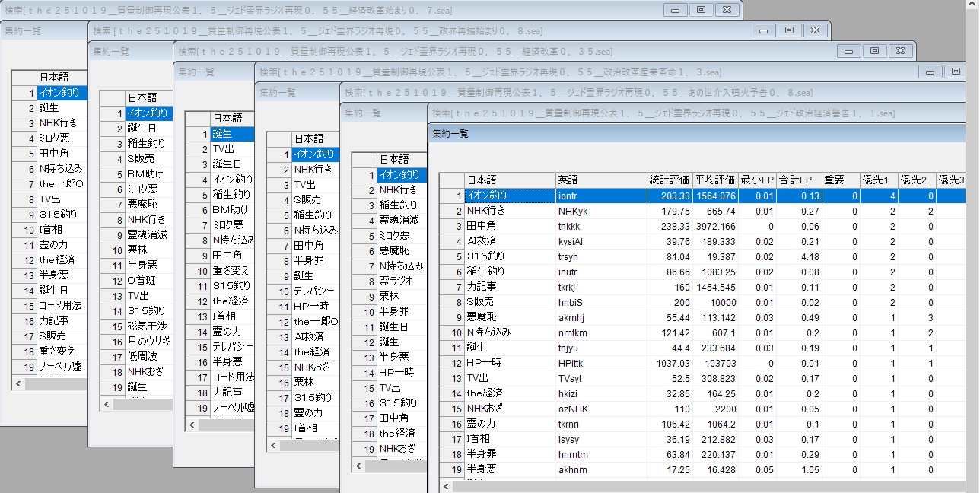Maximize the 政界再編始まり search window

point(789,30)
